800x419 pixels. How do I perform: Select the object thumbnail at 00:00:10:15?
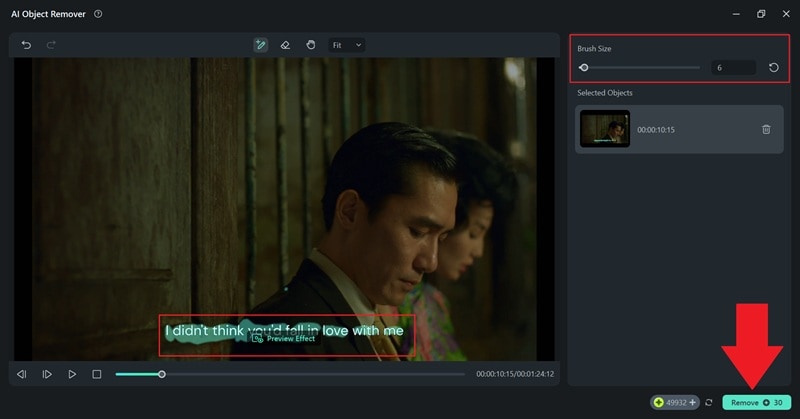605,129
